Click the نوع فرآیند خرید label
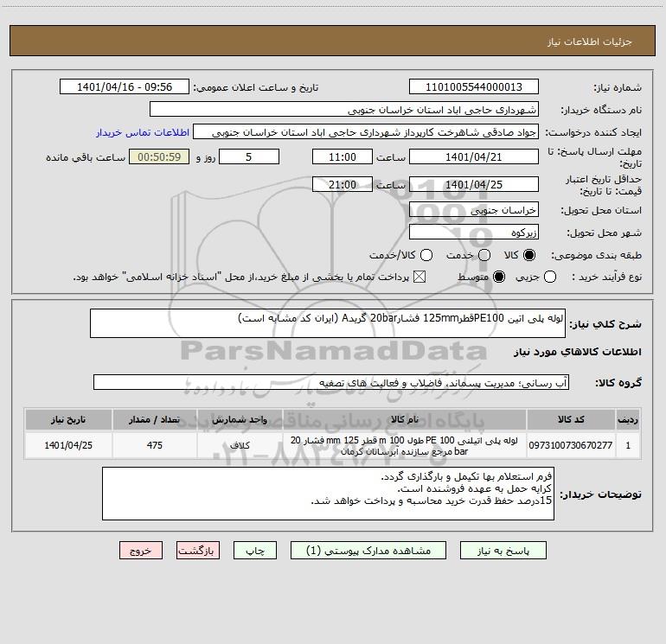The width and height of the screenshot is (666, 644). coord(606,277)
